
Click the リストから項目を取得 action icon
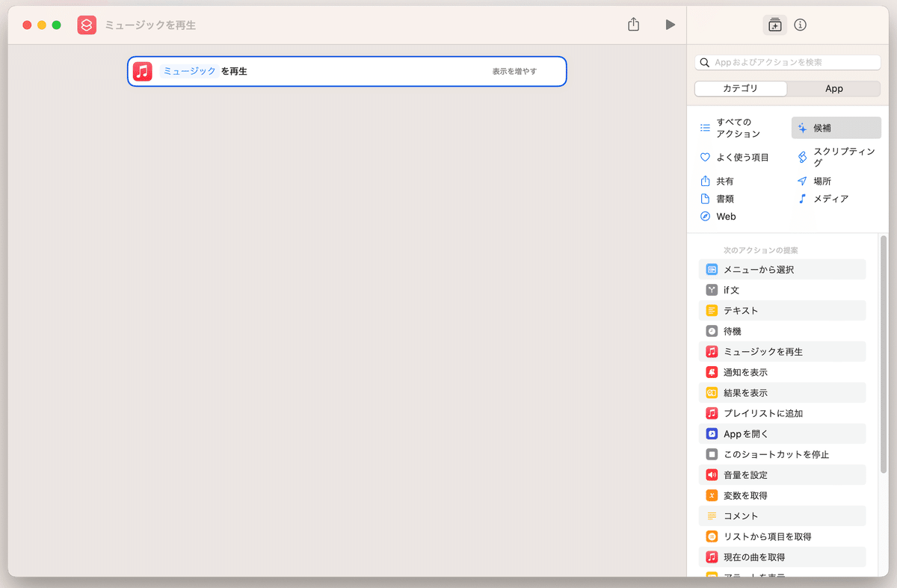pyautogui.click(x=712, y=536)
